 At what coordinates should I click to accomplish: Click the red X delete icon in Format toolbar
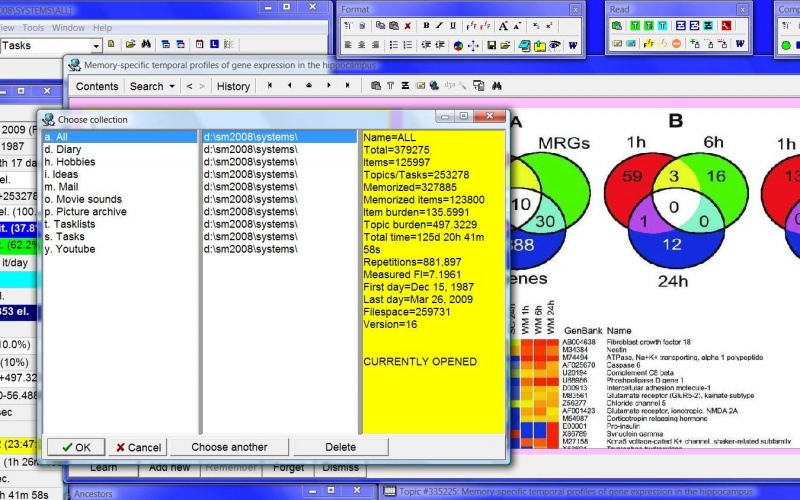coord(408,26)
